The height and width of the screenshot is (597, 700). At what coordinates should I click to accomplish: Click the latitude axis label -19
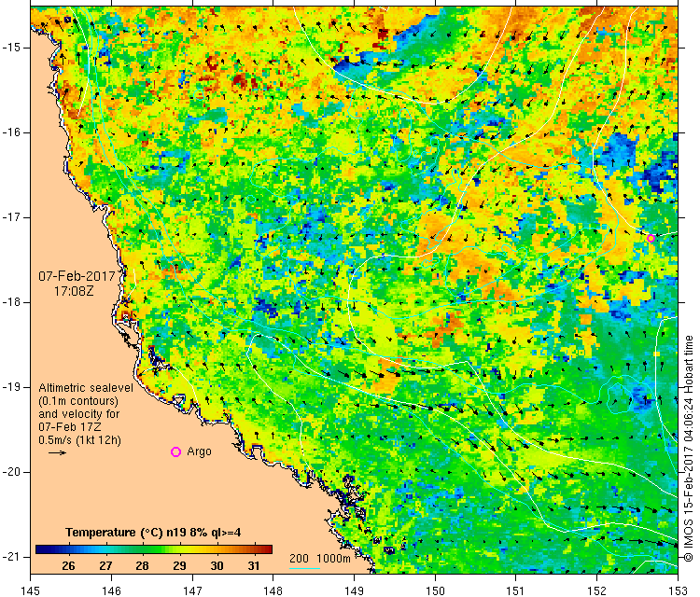point(10,387)
